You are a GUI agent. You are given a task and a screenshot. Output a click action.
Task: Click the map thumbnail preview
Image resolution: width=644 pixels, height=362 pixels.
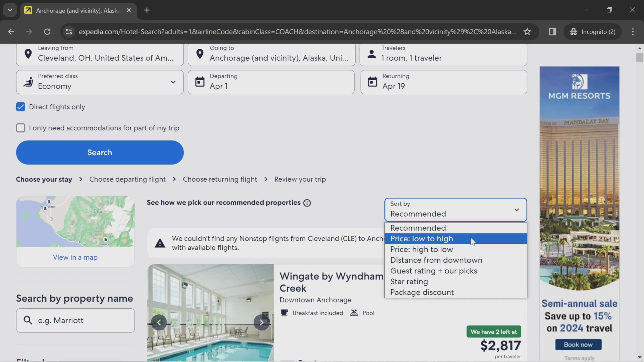click(75, 221)
